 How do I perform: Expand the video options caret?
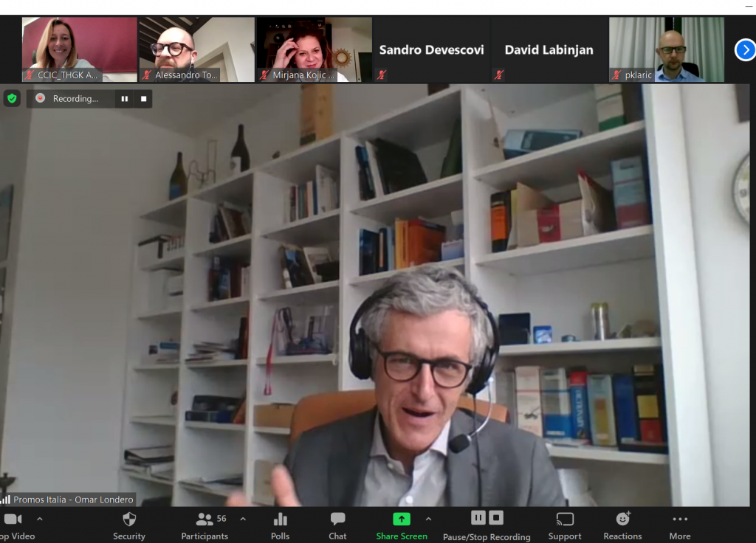pyautogui.click(x=40, y=519)
